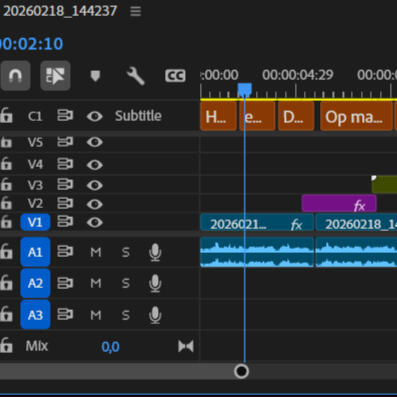Click the Mix track output icon
Viewport: 397px width, 397px height.
pyautogui.click(x=186, y=346)
